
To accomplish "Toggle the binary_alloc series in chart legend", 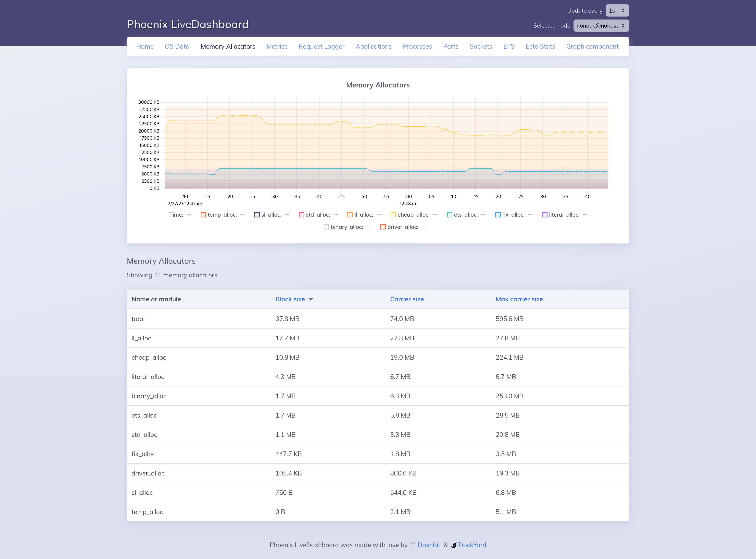I will tap(326, 227).
